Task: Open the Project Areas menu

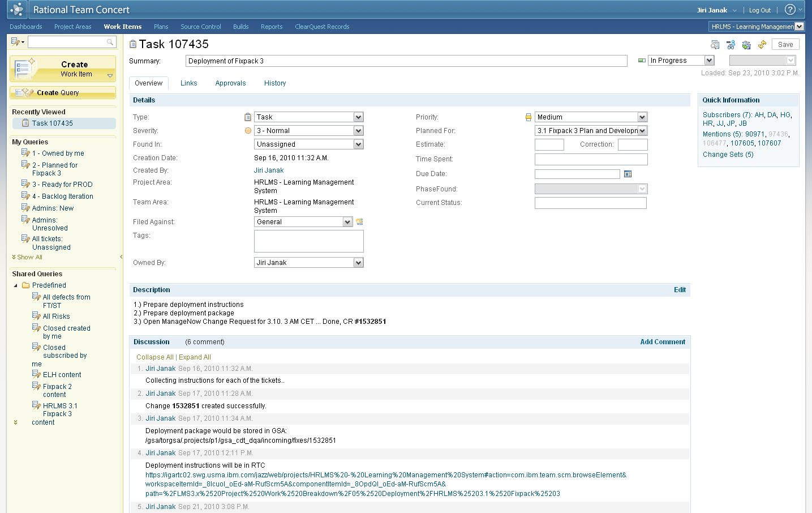Action: 73,27
